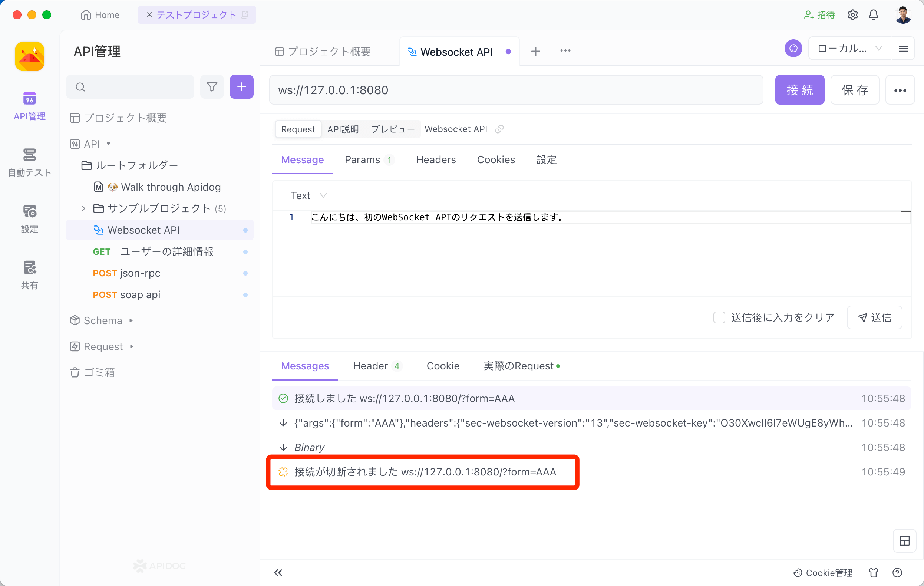Switch to the Params tab
Image resolution: width=924 pixels, height=586 pixels.
(x=369, y=159)
